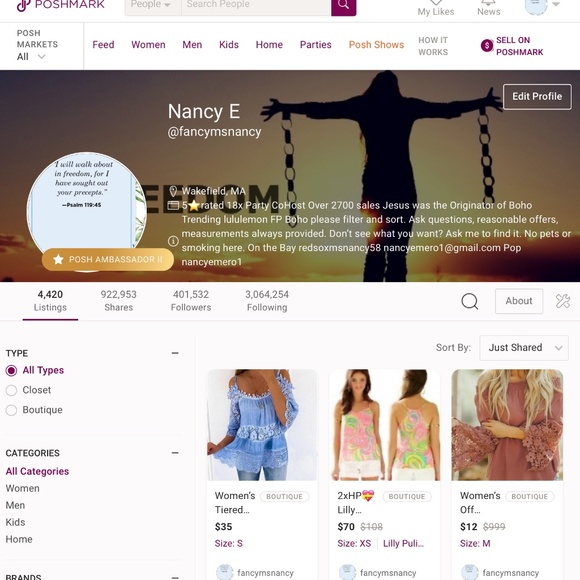Switch to the Followers tab
Screen dimensions: 580x580
click(191, 301)
